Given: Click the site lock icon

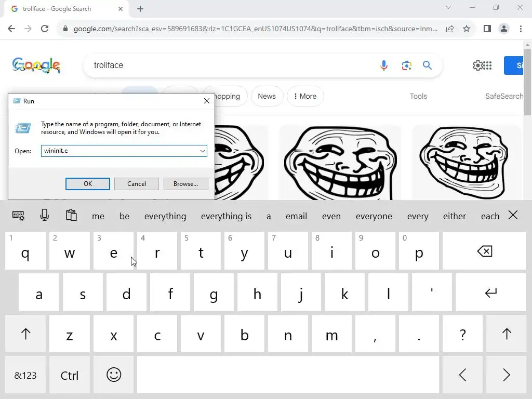Looking at the screenshot, I should click(65, 29).
